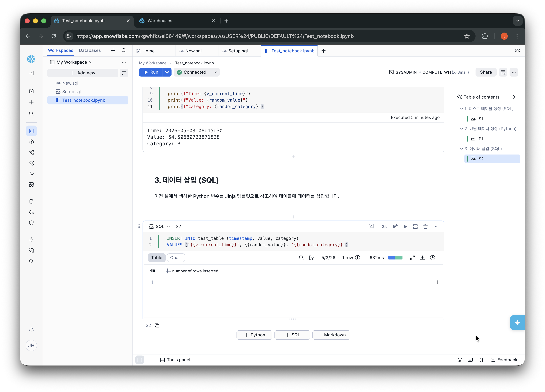Expand the My Workspace selector
The image size is (545, 392).
point(72,62)
